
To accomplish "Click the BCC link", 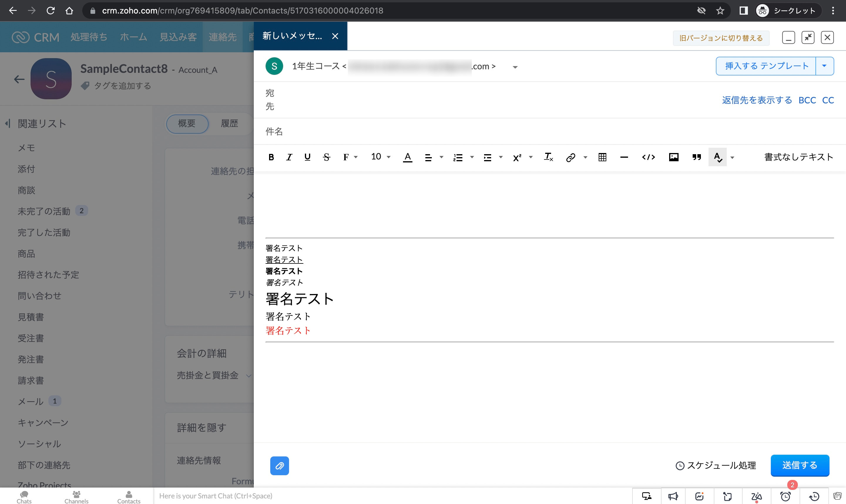I will [x=807, y=100].
